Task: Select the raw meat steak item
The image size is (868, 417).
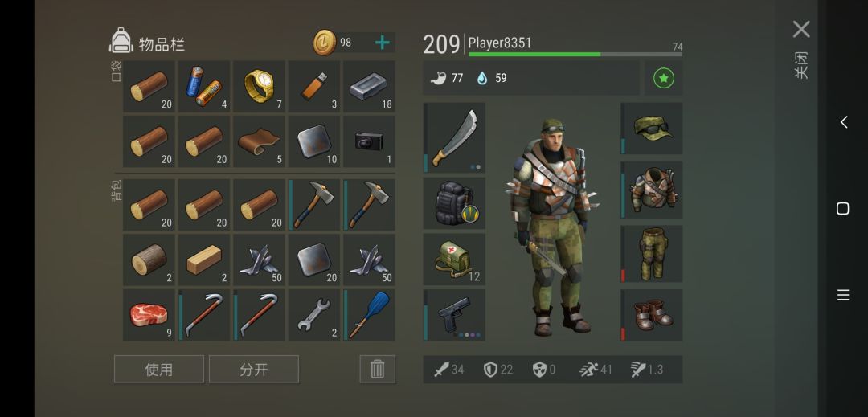Action: 149,315
